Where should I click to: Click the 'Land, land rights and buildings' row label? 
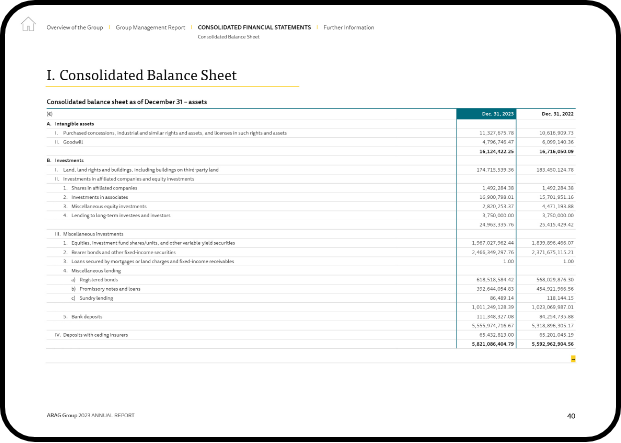[141, 170]
